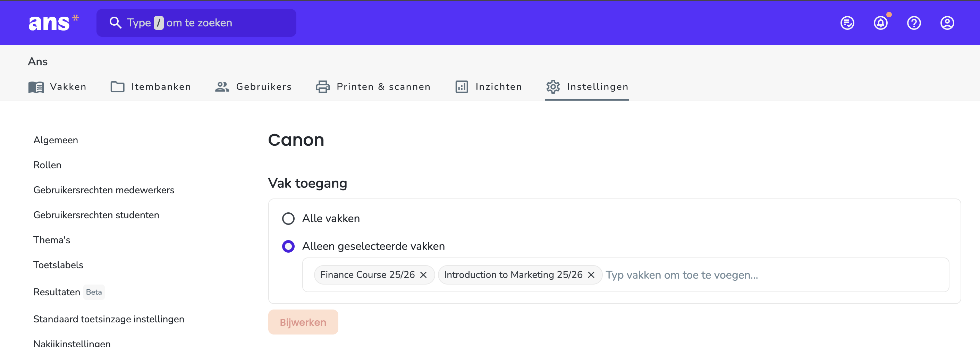Click the Printen & scannen printer icon

pos(323,87)
